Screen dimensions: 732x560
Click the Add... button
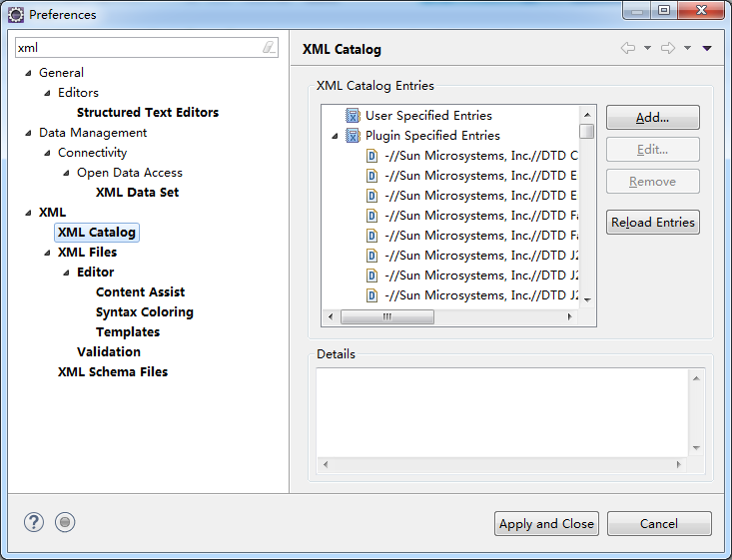[653, 117]
